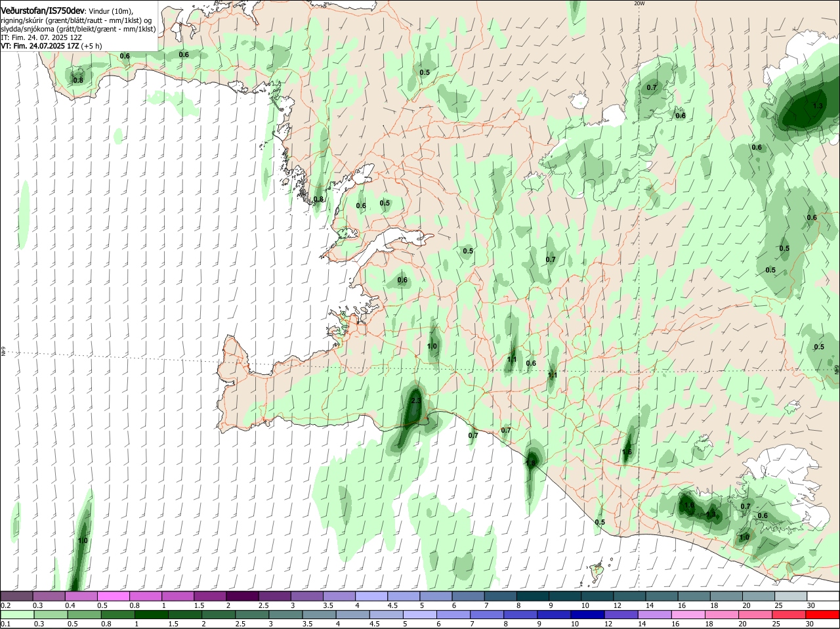Click the 'IT: Fim. 24. 07. 2025 12Z' line
This screenshot has width=840, height=629.
tap(41, 37)
